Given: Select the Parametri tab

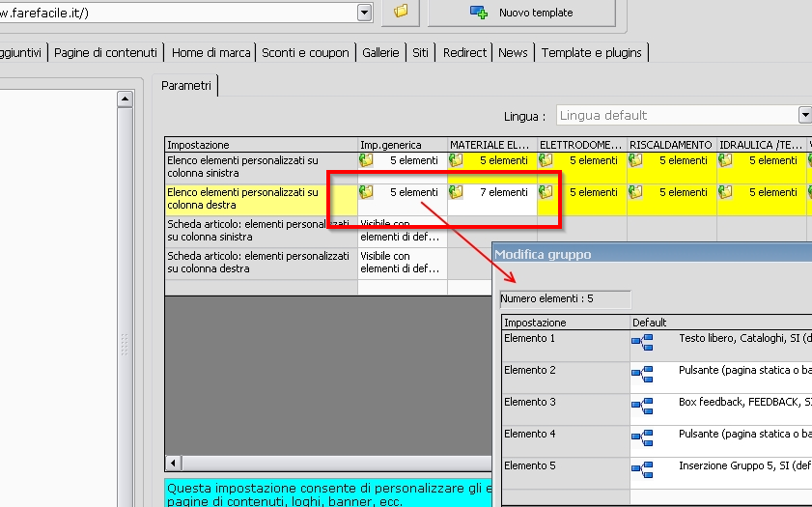Looking at the screenshot, I should click(186, 85).
